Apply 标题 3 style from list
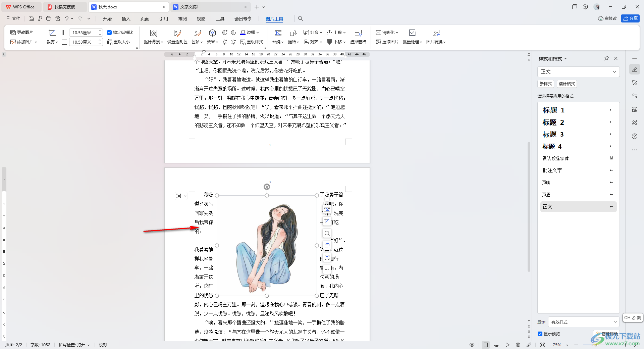 578,134
